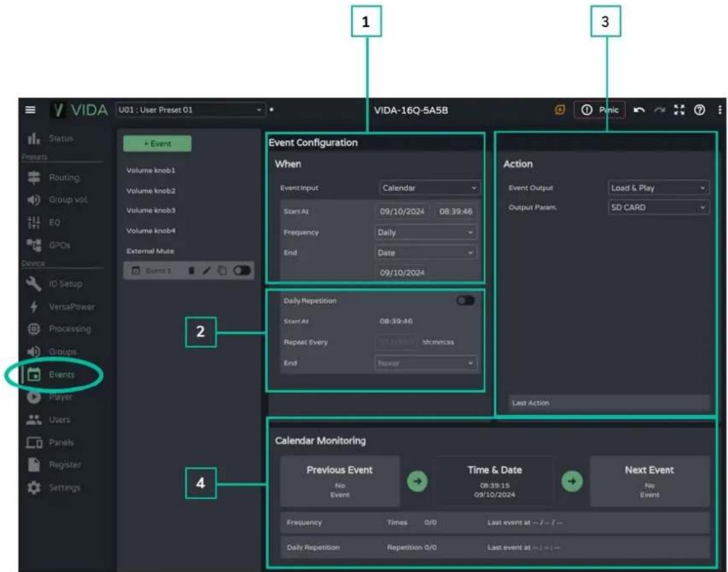Click the Events calendar icon in sidebar
This screenshot has width=728, height=572.
[34, 375]
